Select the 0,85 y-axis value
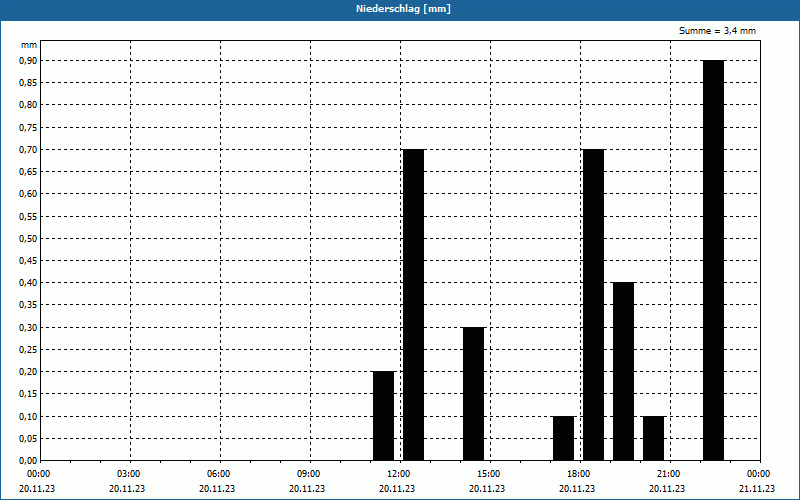Screen dimensions: 800x500 tap(28, 83)
